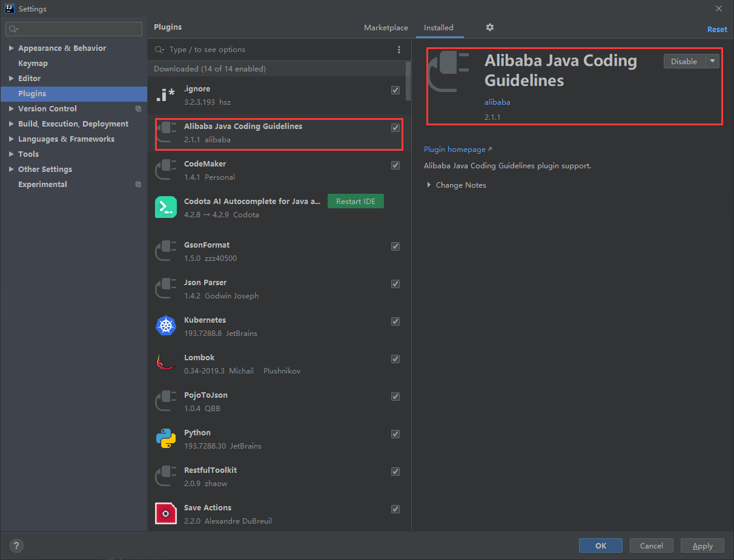
Task: Expand the Other Settings node
Action: (12, 170)
